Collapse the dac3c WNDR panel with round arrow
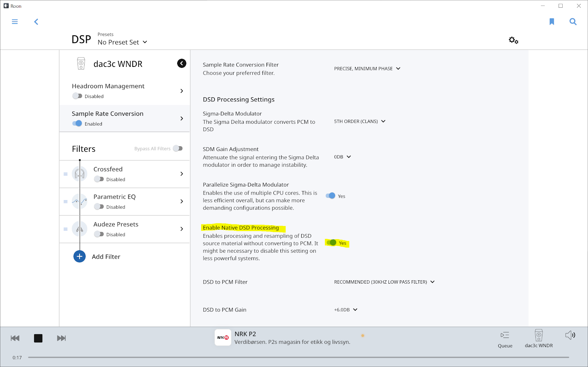The image size is (588, 367). tap(182, 64)
